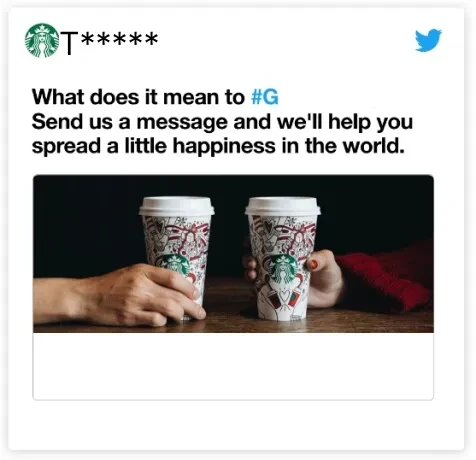Open the Twitter bird logo

click(428, 40)
